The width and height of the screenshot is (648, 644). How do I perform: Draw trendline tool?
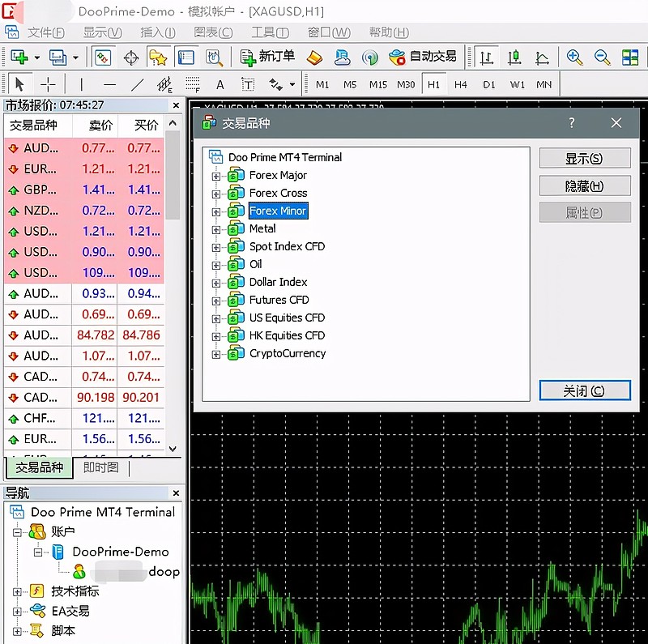click(x=137, y=85)
